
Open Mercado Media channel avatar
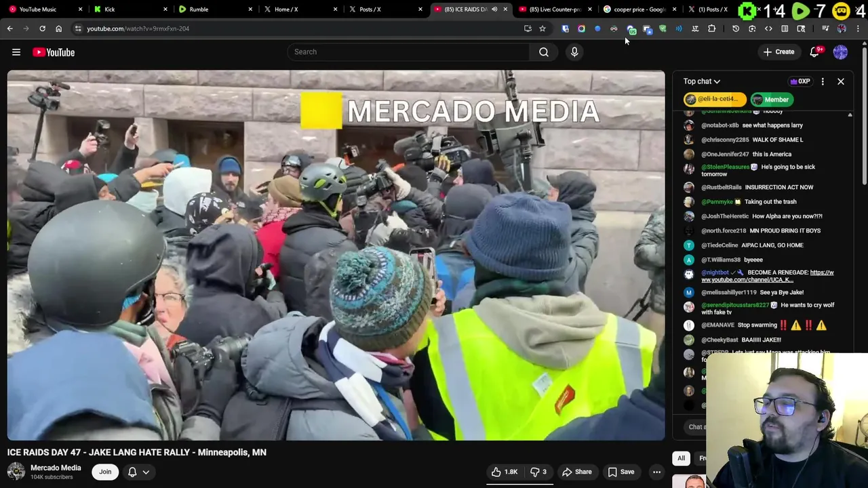[16, 472]
